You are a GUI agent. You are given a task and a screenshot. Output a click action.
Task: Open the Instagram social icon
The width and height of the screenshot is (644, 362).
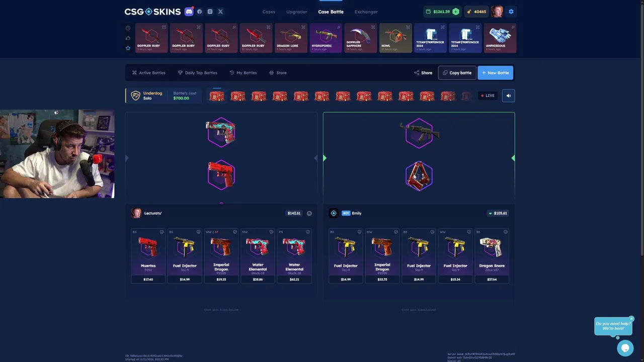click(x=210, y=12)
